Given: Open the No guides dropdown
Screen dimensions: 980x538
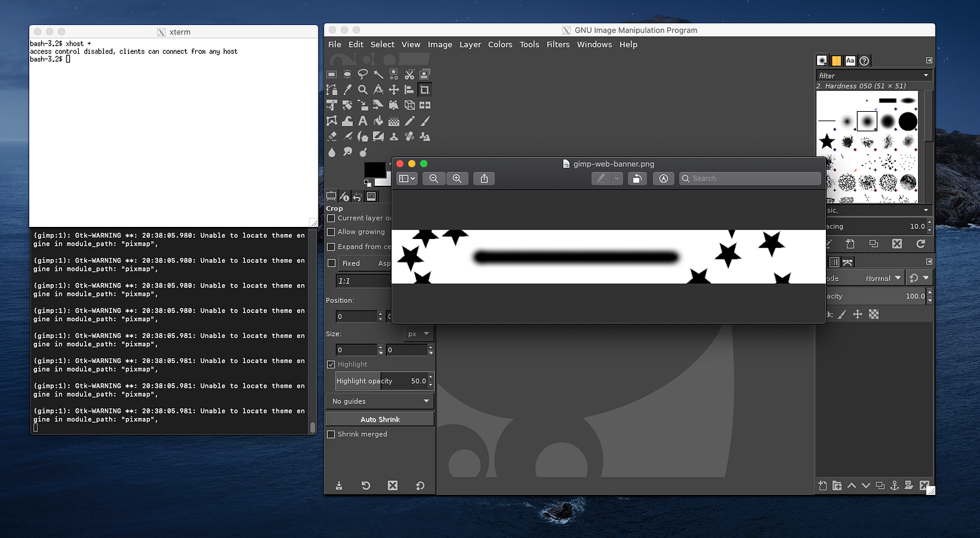Looking at the screenshot, I should pos(380,401).
